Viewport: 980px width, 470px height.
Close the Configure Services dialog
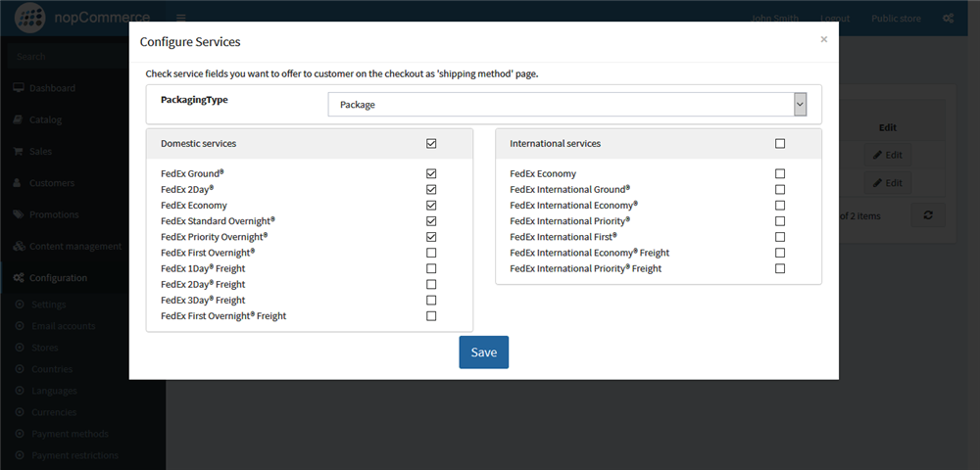(824, 39)
